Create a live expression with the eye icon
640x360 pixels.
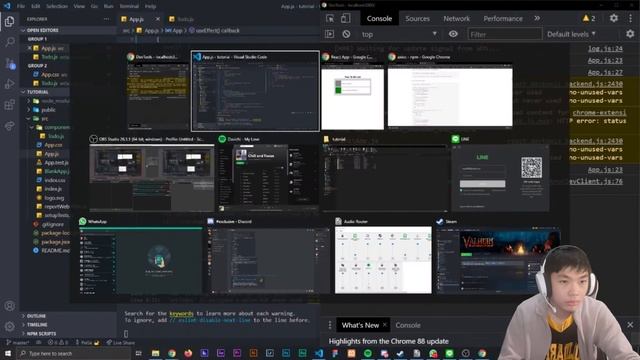pyautogui.click(x=453, y=34)
